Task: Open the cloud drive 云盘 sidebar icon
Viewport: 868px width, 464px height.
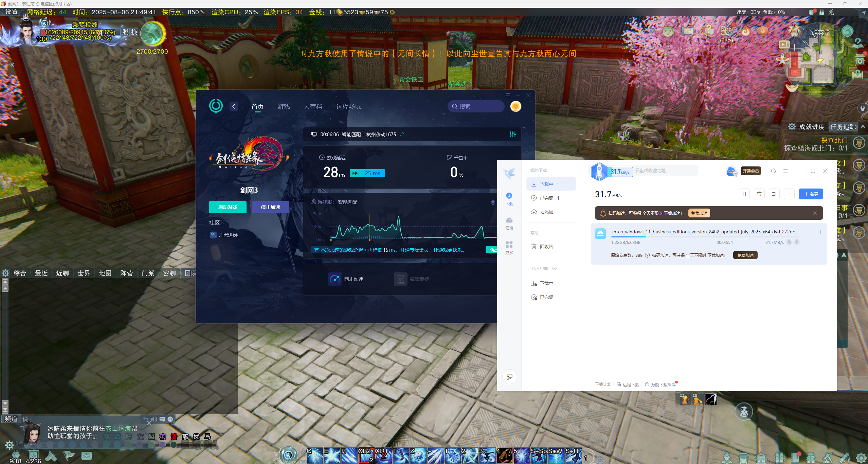Action: tap(509, 223)
